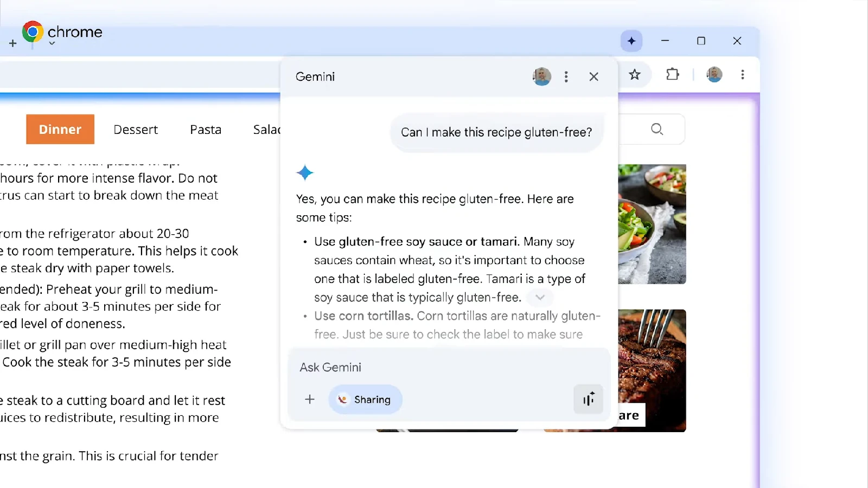
Task: Start Gemini Live voice mode button
Action: 589,400
